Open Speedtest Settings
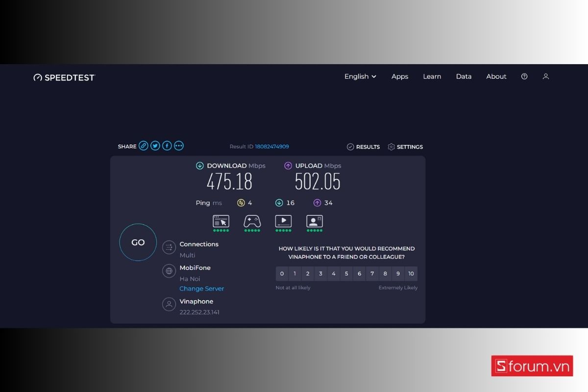This screenshot has width=588, height=392. (x=405, y=147)
